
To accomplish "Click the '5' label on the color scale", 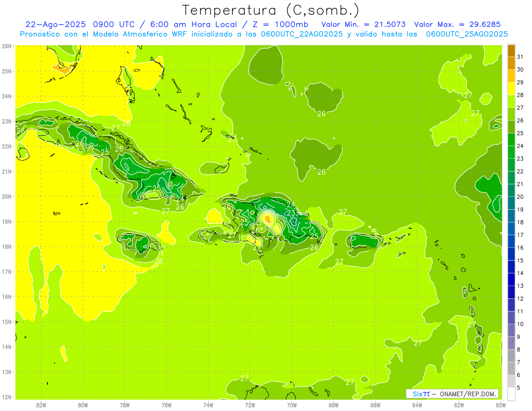I will point(519,388).
